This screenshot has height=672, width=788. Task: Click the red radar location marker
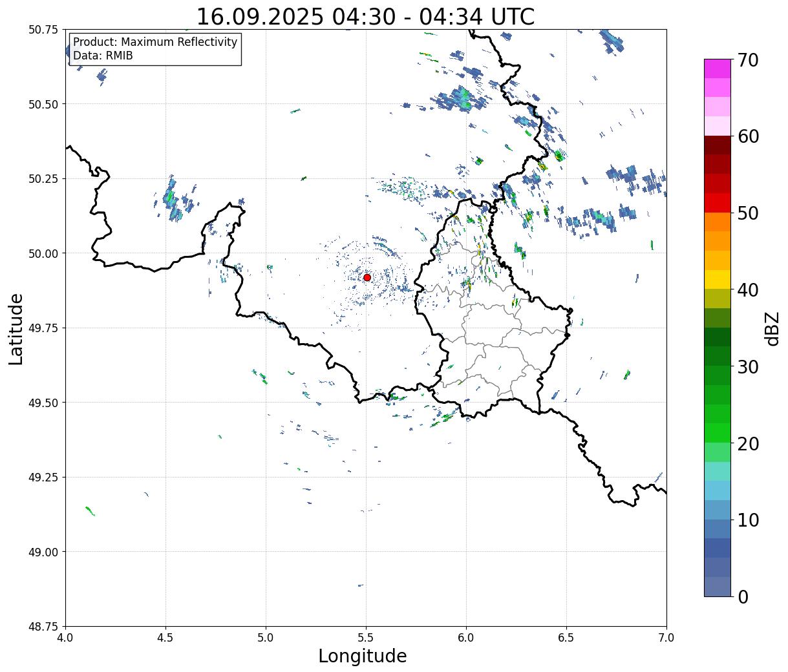pos(367,277)
